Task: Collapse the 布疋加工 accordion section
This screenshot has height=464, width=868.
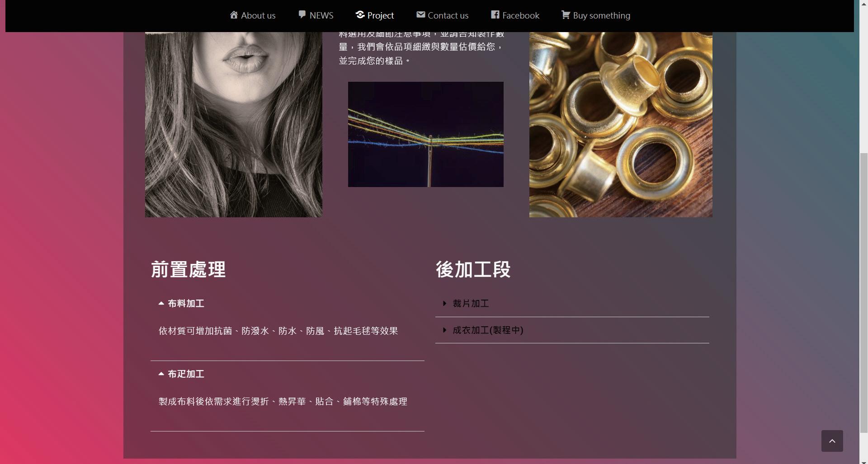Action: click(x=287, y=374)
